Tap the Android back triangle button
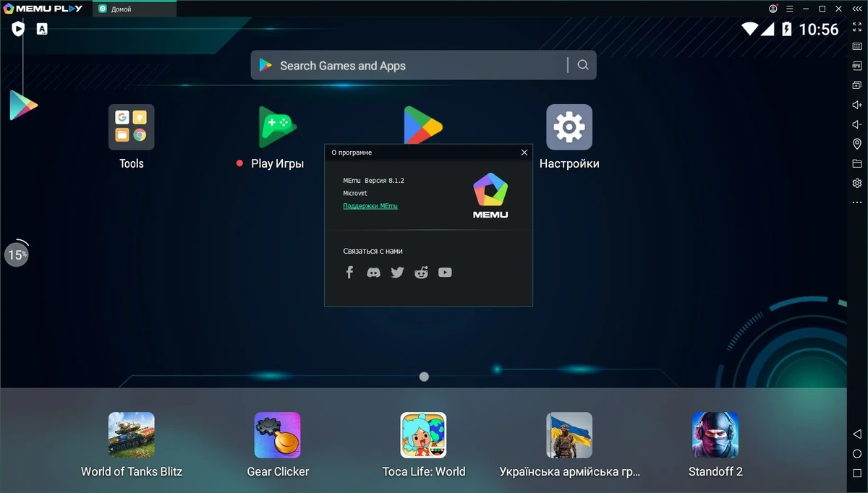This screenshot has width=868, height=493. 857,434
